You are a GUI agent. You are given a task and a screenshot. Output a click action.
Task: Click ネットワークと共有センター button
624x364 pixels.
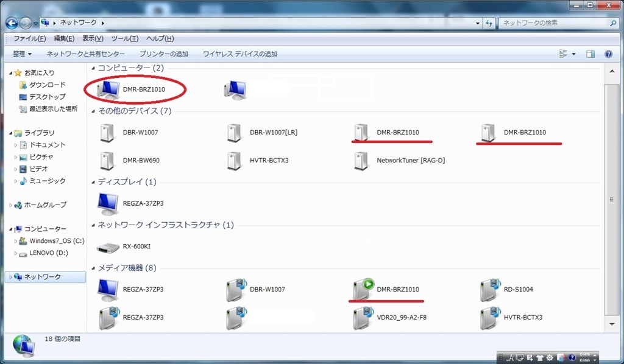85,54
